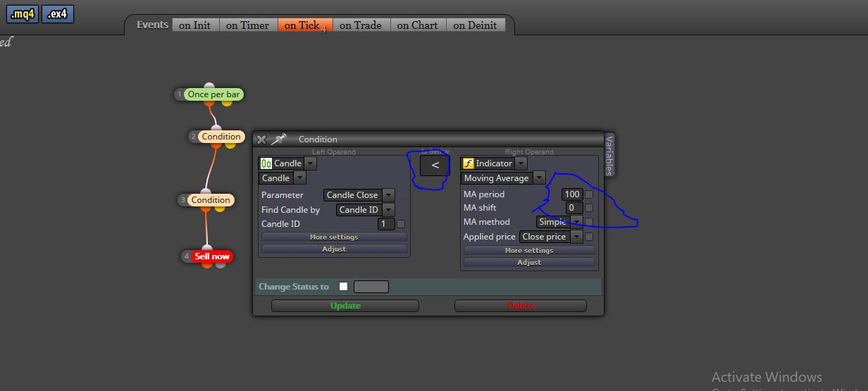Open the Moving Average indicator dropdown
The height and width of the screenshot is (391, 868).
(x=539, y=178)
